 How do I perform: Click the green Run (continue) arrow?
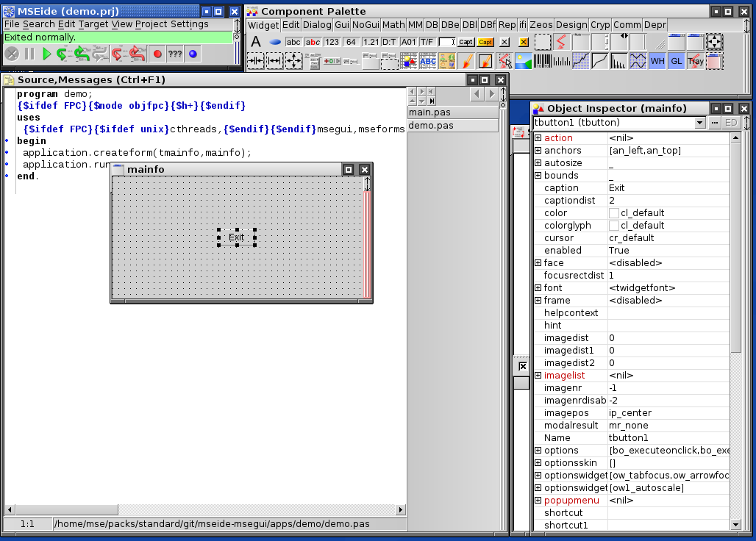click(x=46, y=54)
